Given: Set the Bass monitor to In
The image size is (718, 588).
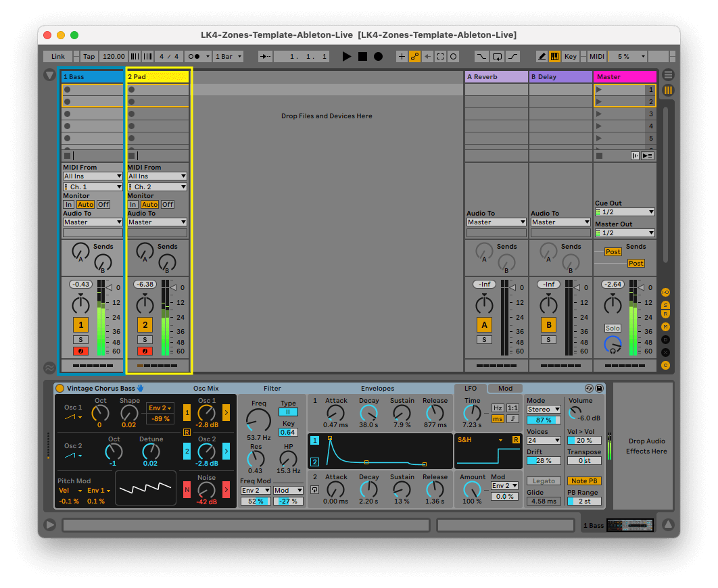Looking at the screenshot, I should [69, 205].
